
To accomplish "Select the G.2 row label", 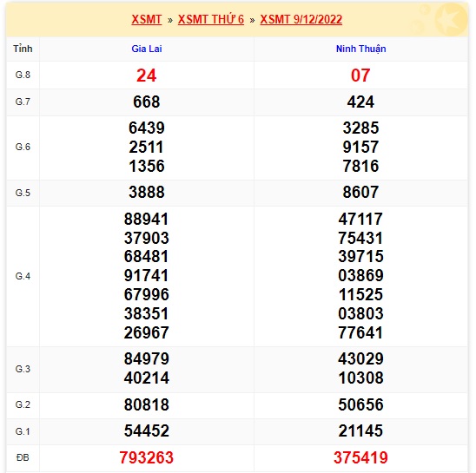I will click(23, 404).
